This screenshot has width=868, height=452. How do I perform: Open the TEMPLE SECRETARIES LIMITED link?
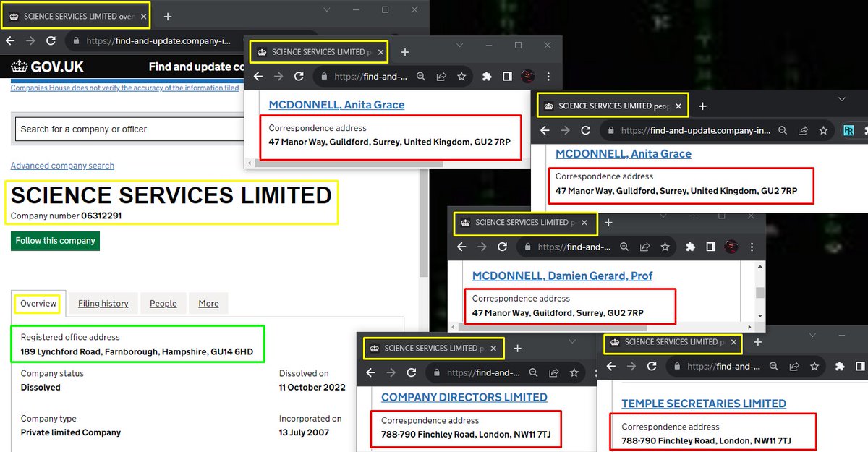703,404
